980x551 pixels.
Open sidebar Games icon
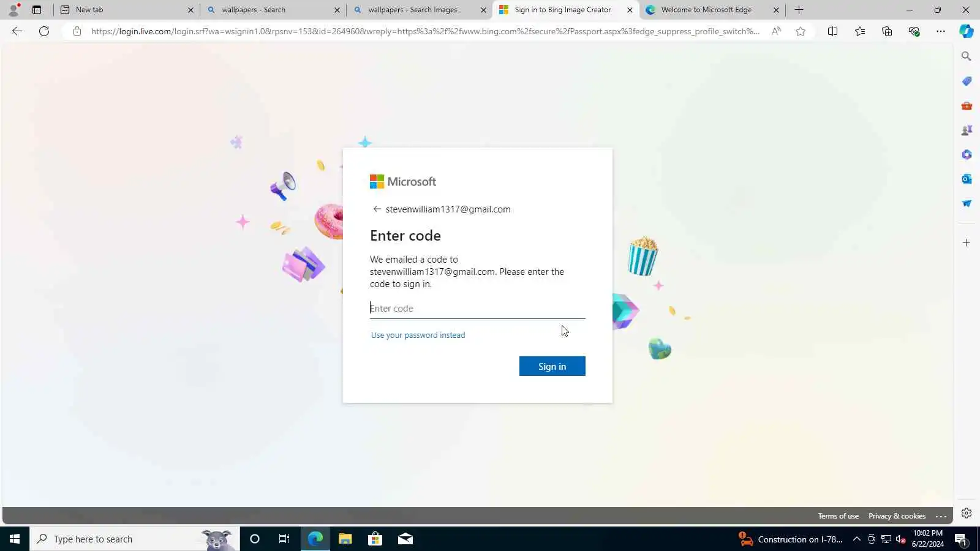pos(967,130)
